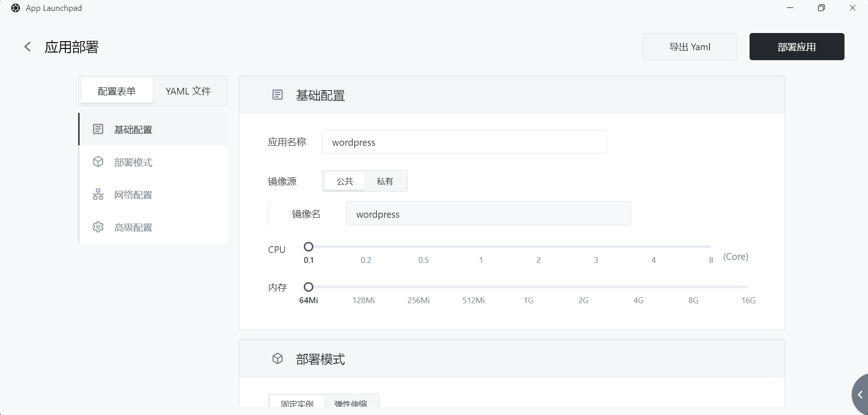Expand the floating side panel chevron
This screenshot has height=415, width=868.
coord(860,395)
